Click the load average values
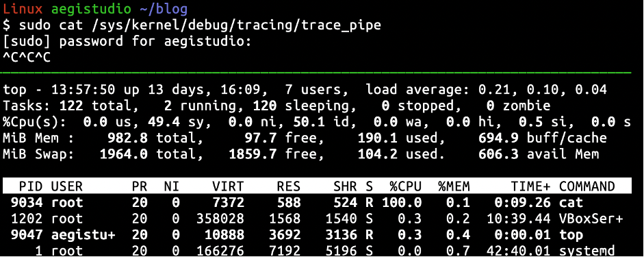 [543, 89]
